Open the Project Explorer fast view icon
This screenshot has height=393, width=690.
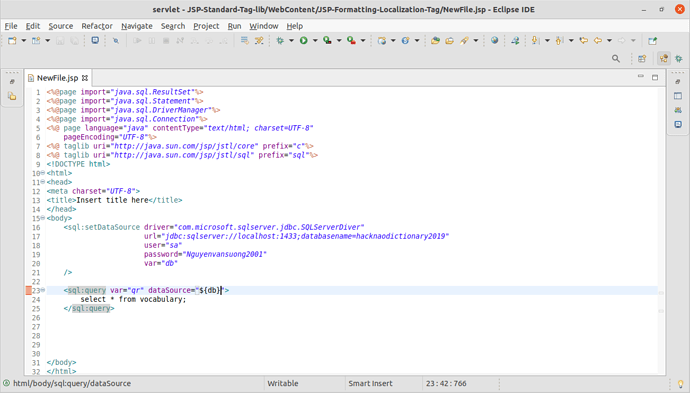point(12,96)
